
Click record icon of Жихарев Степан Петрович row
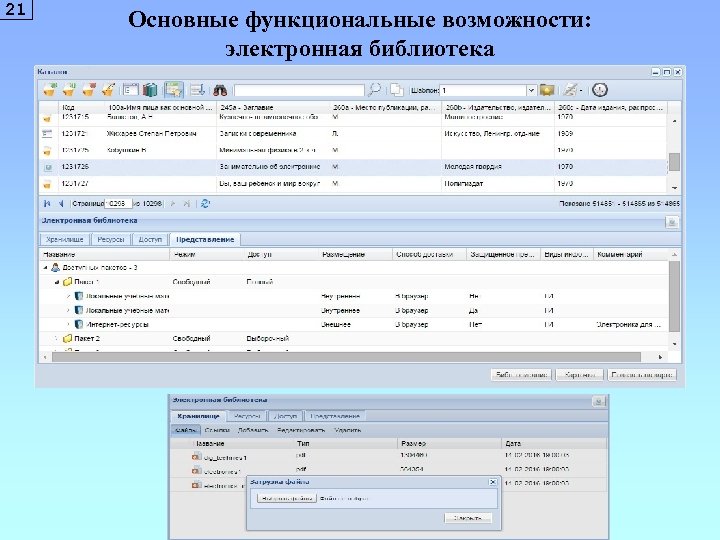47,134
